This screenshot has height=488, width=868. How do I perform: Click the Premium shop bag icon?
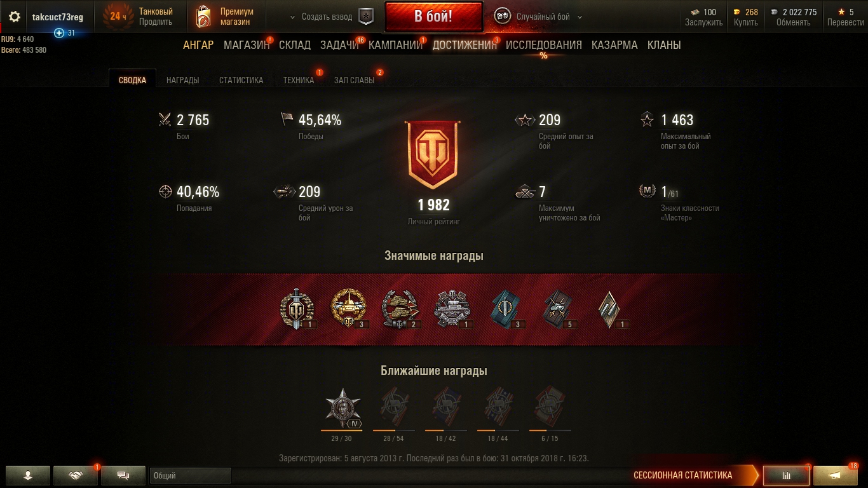point(203,17)
